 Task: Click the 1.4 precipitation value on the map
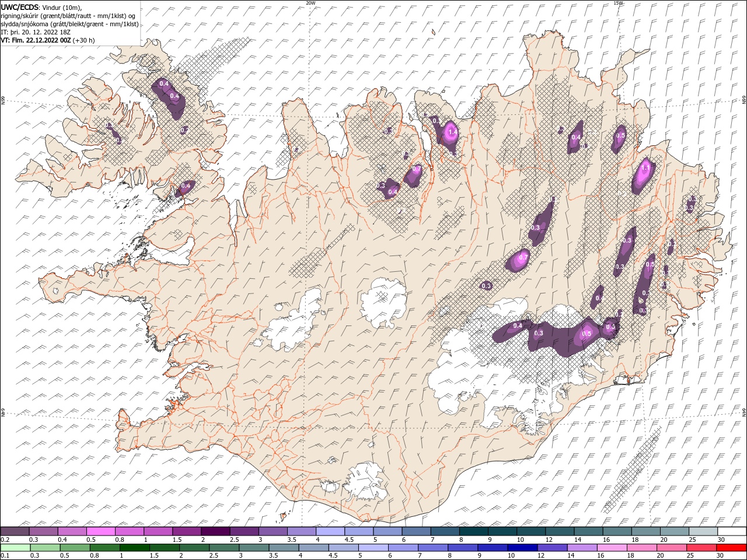point(452,133)
